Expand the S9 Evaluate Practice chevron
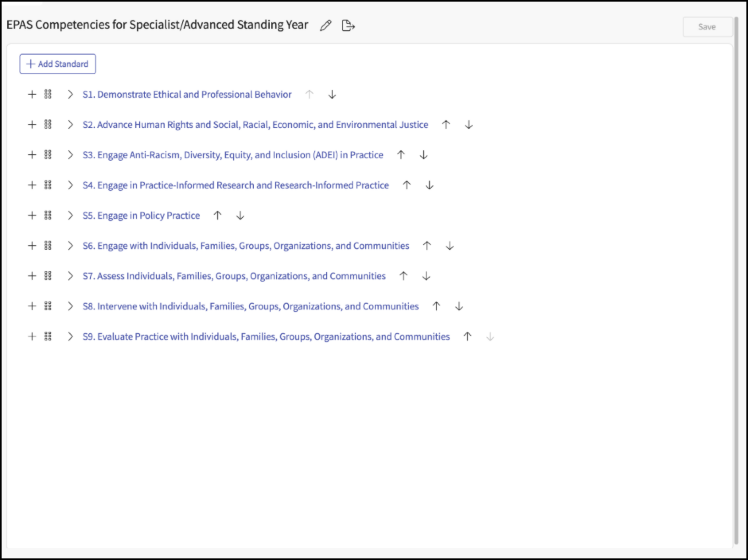 (x=70, y=336)
